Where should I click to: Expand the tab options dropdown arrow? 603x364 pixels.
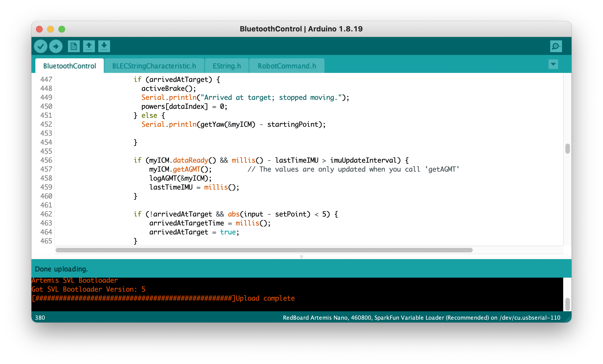click(x=553, y=64)
